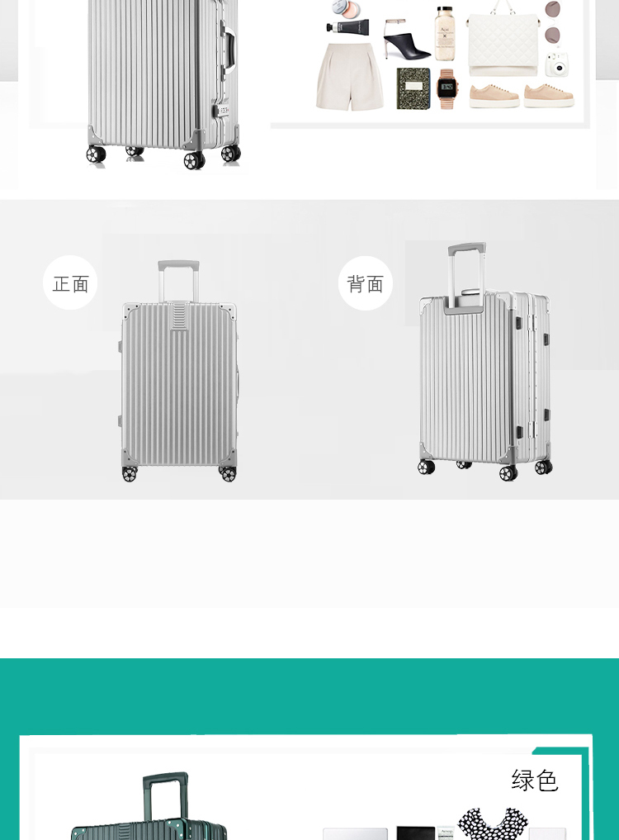
Task: Click the black hand cream tube
Action: (x=347, y=26)
